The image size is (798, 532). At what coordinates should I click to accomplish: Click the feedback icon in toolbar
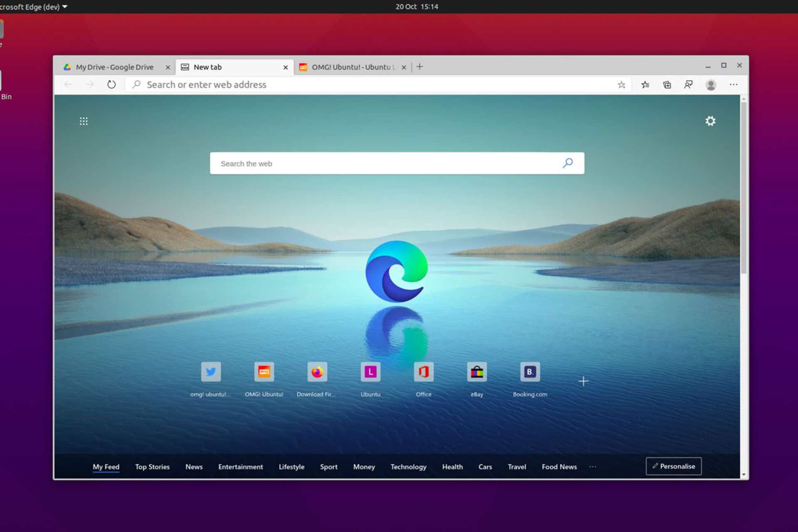pyautogui.click(x=689, y=85)
